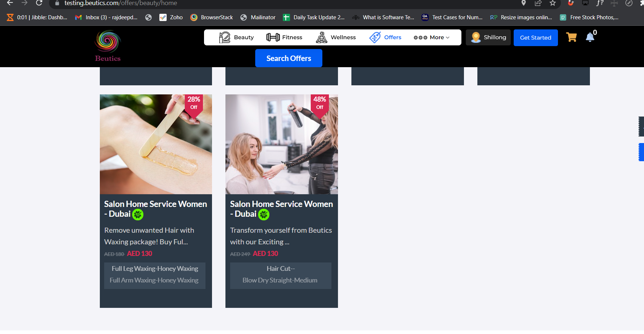Viewport: 644px width, 334px height.
Task: Click the verified badge on waxing offer
Action: pos(138,215)
